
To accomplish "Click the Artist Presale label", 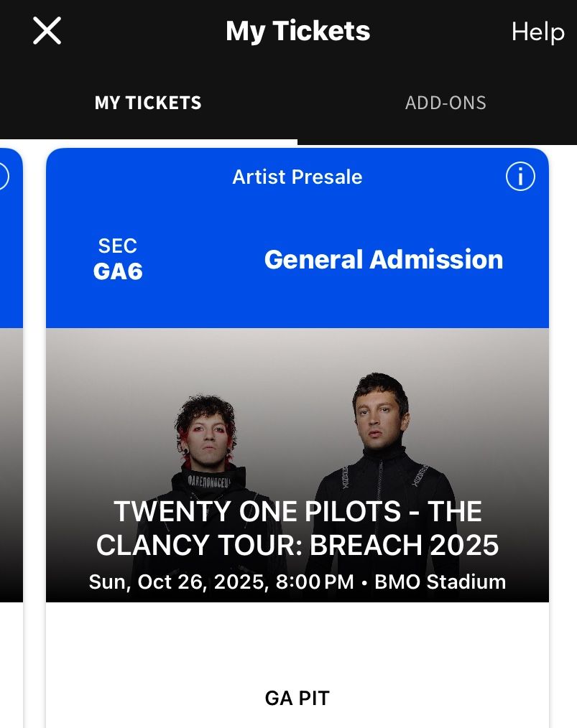I will pos(297,177).
